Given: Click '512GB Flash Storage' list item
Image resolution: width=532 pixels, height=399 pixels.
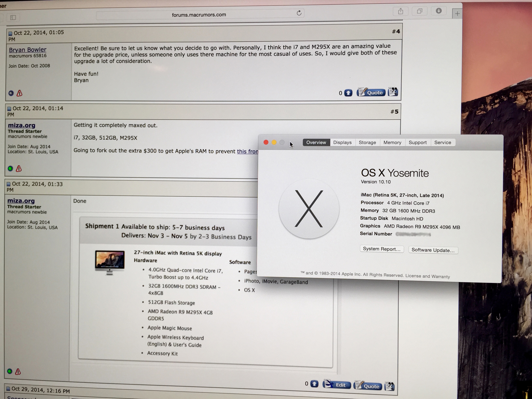Looking at the screenshot, I should [171, 303].
